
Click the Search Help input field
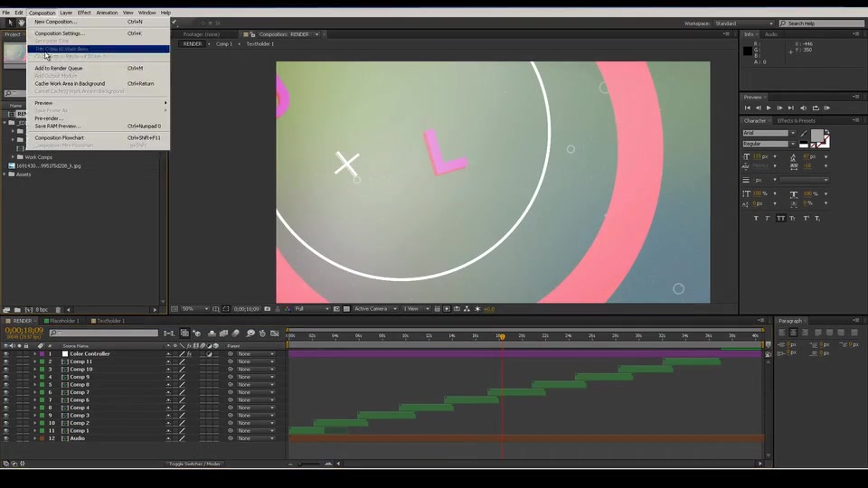click(x=822, y=23)
